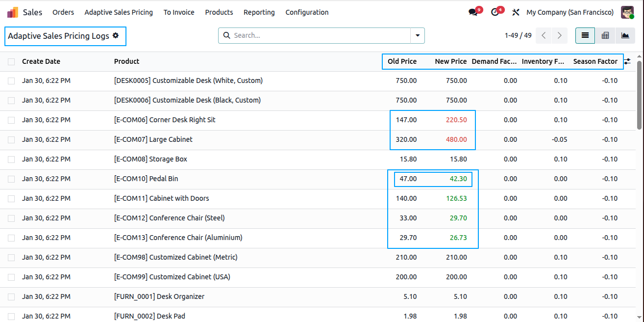Select the Conference Chair (Steel) row checkbox
644x322 pixels.
coord(11,218)
